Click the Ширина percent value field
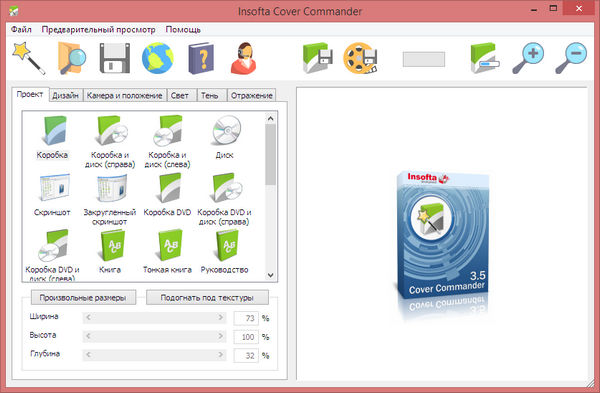 tap(246, 318)
